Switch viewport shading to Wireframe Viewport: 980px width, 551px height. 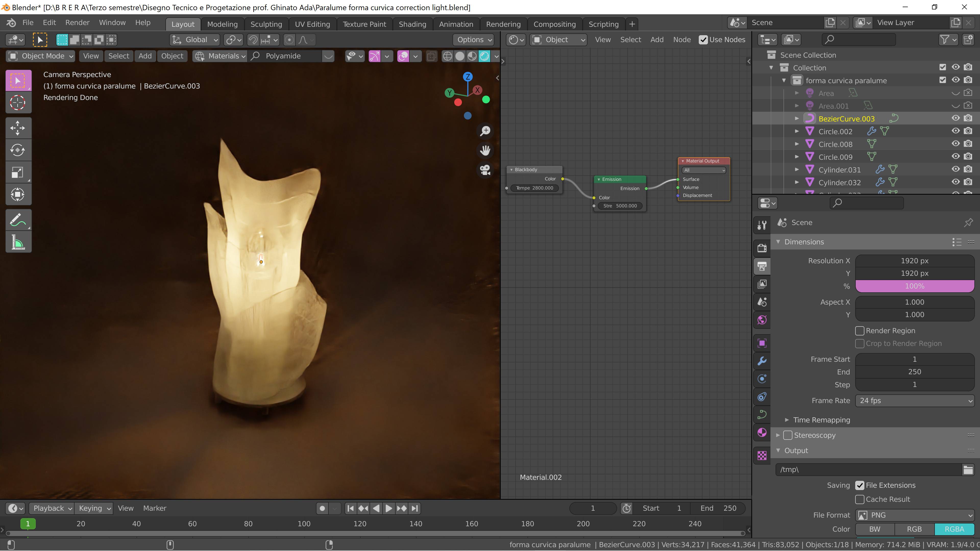click(x=447, y=56)
